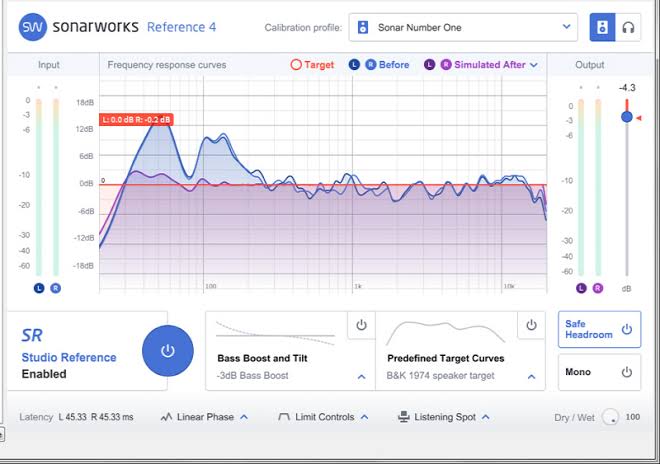Click the Target label
660x464 pixels.
(x=319, y=64)
